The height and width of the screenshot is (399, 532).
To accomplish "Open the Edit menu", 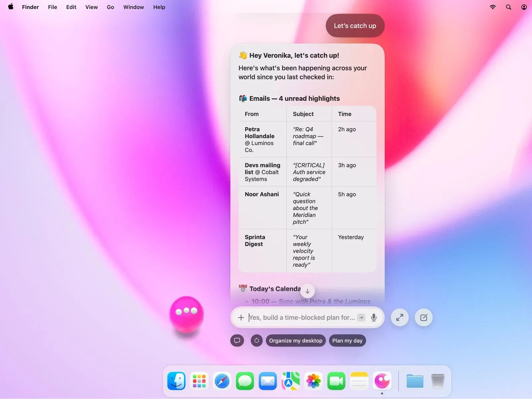I will pyautogui.click(x=71, y=7).
